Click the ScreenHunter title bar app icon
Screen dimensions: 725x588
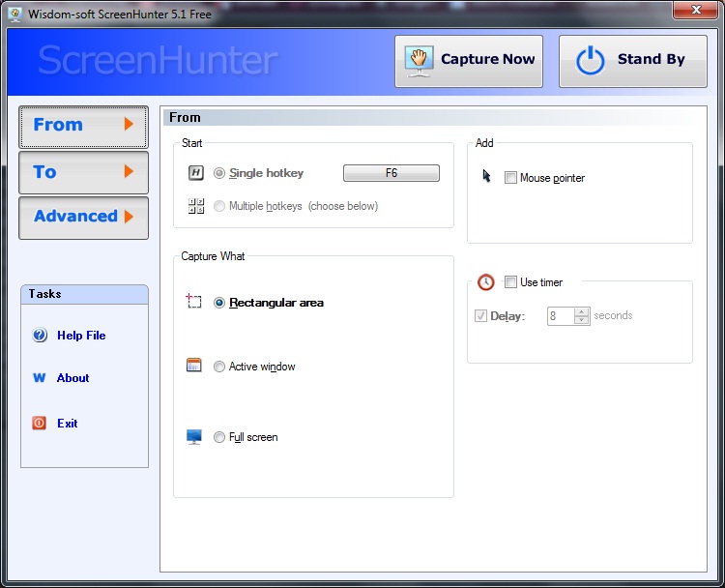point(15,14)
